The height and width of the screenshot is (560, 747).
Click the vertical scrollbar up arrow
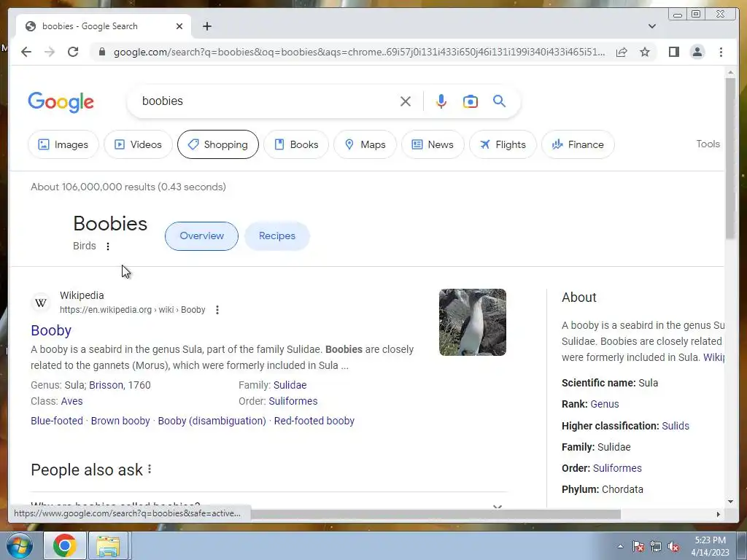point(731,72)
